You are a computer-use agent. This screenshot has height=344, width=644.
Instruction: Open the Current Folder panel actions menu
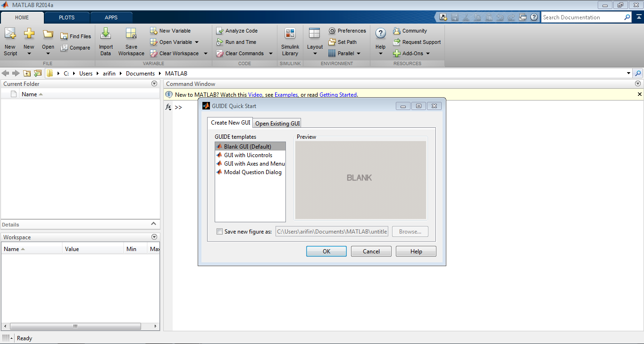coord(154,84)
